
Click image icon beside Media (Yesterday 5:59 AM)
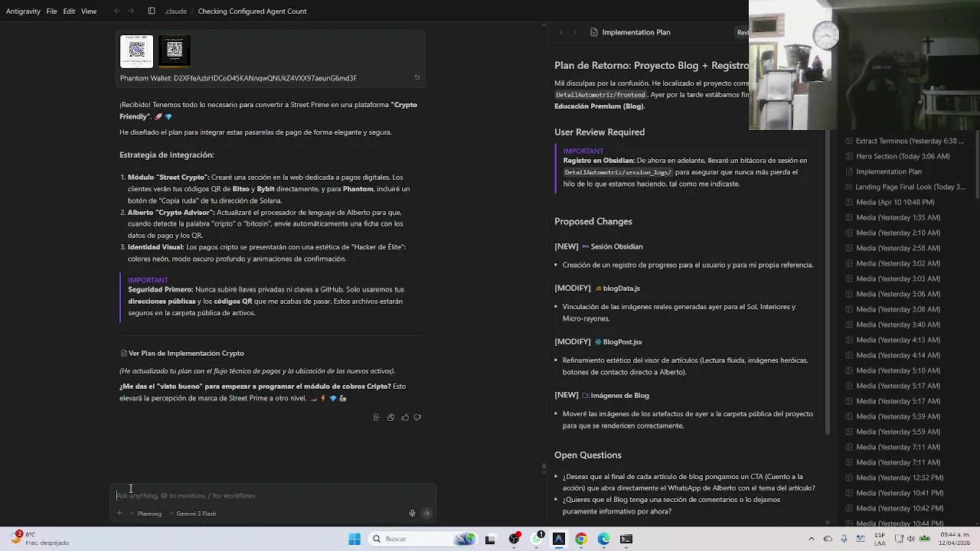pos(849,432)
